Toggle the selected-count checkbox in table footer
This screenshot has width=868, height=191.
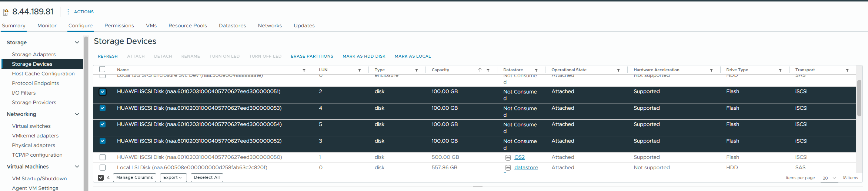click(x=101, y=178)
